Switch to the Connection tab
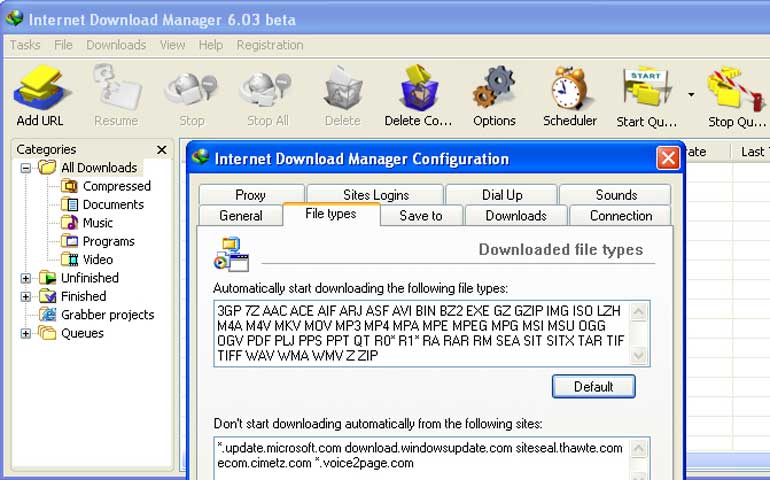The height and width of the screenshot is (480, 770). pyautogui.click(x=621, y=216)
